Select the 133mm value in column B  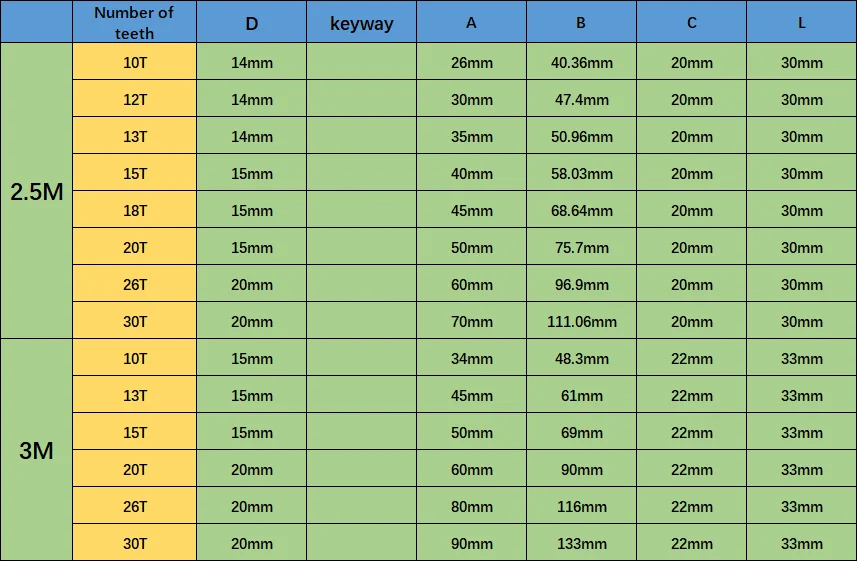[582, 543]
